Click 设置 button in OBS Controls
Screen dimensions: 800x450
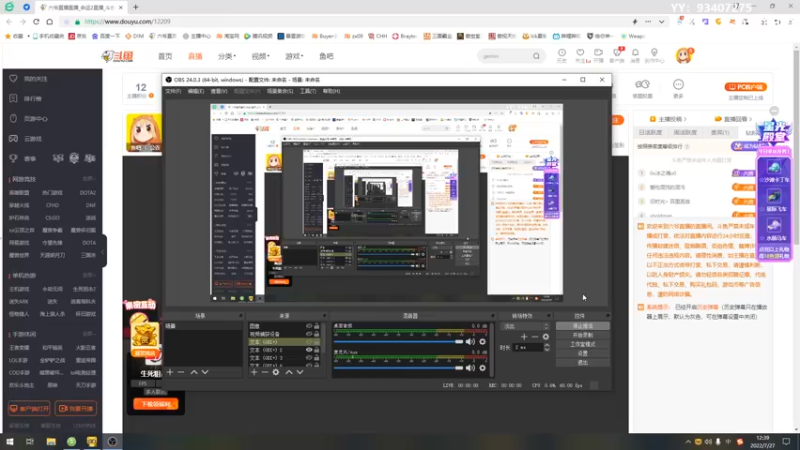583,354
